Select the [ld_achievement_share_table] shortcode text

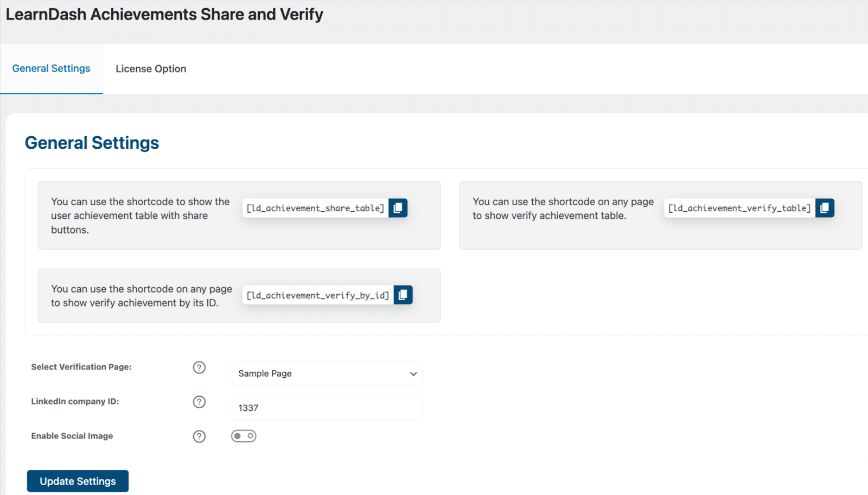[315, 208]
